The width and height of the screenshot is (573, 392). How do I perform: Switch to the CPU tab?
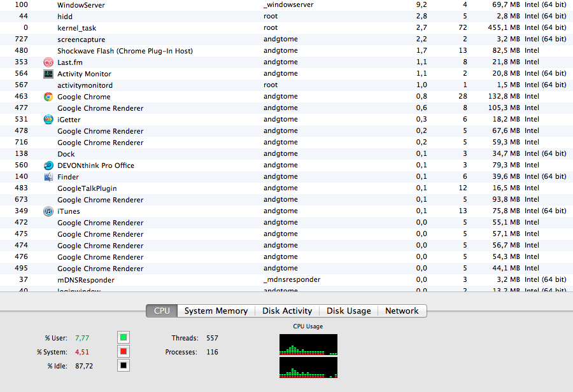pos(162,311)
